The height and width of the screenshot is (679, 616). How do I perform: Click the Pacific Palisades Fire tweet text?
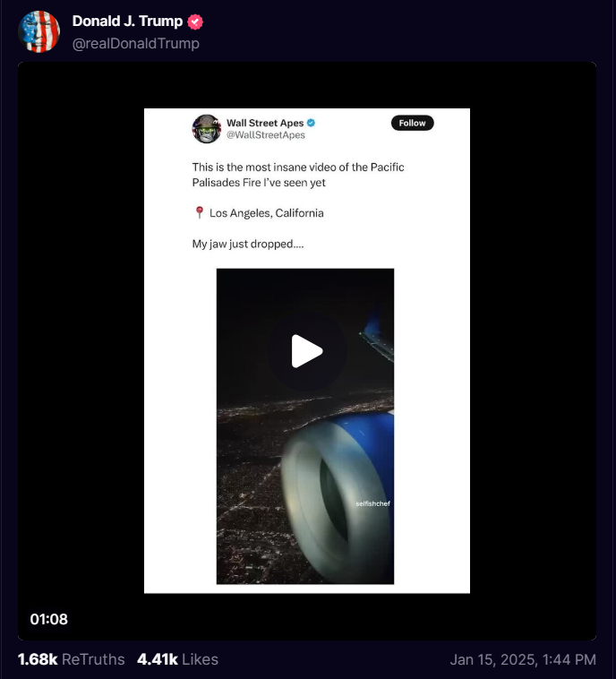coord(298,175)
